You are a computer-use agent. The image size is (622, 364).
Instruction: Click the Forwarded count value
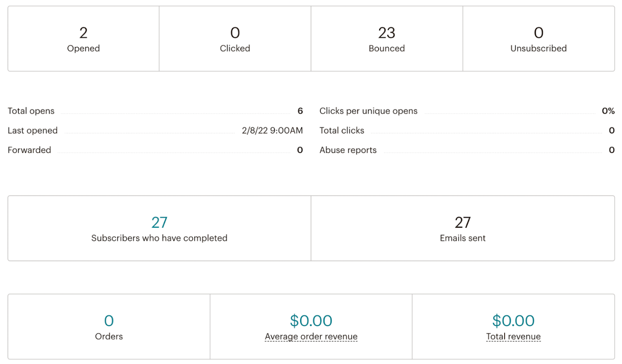click(300, 150)
